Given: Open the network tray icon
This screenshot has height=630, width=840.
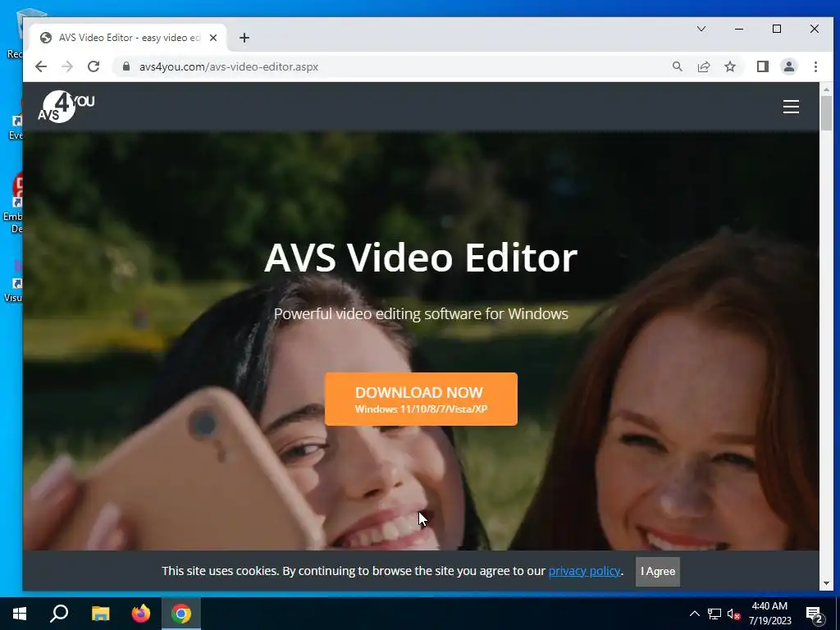Looking at the screenshot, I should click(x=714, y=614).
